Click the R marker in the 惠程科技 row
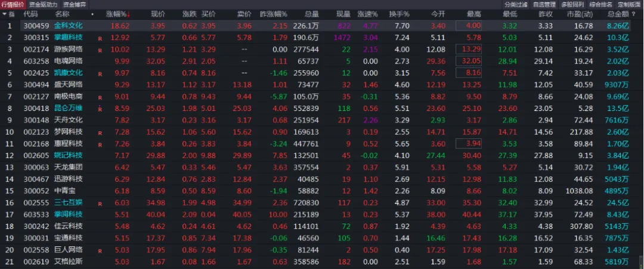The height and width of the screenshot is (269, 644). 100,145
